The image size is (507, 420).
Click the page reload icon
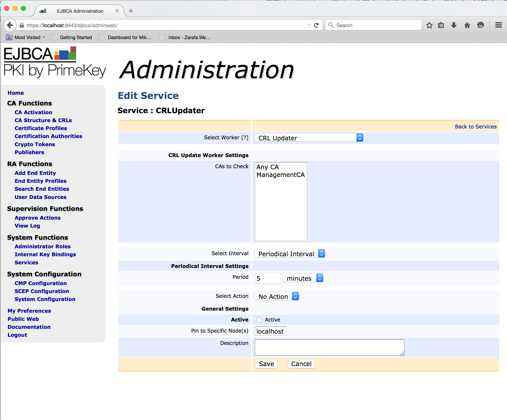click(316, 25)
